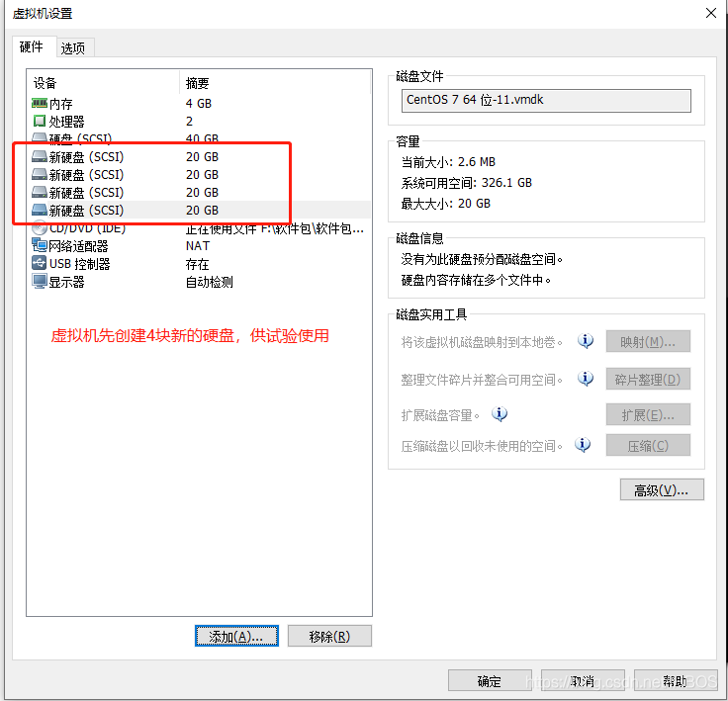Viewport: 728px width, 701px height.
Task: Click the 设备 column header
Action: point(103,83)
